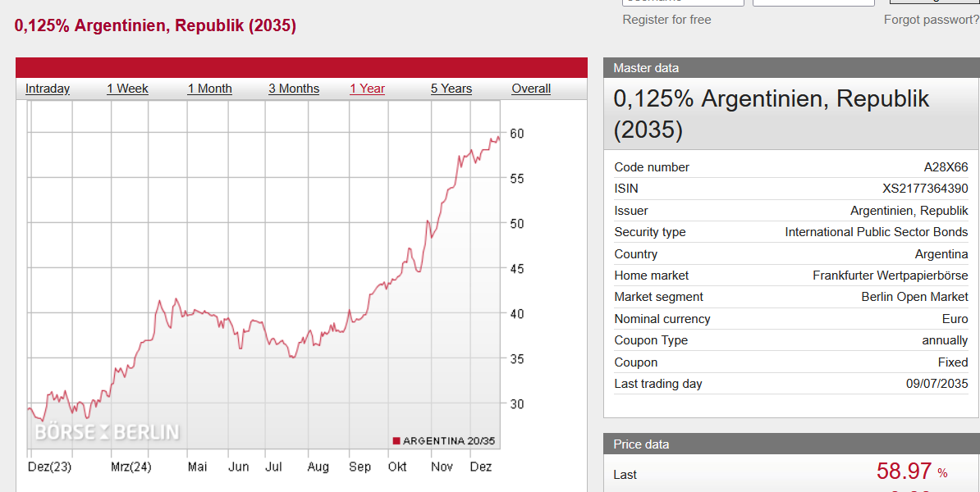Screen dimensions: 980x492
Task: Click the 45 y-axis price label
Action: click(x=516, y=269)
